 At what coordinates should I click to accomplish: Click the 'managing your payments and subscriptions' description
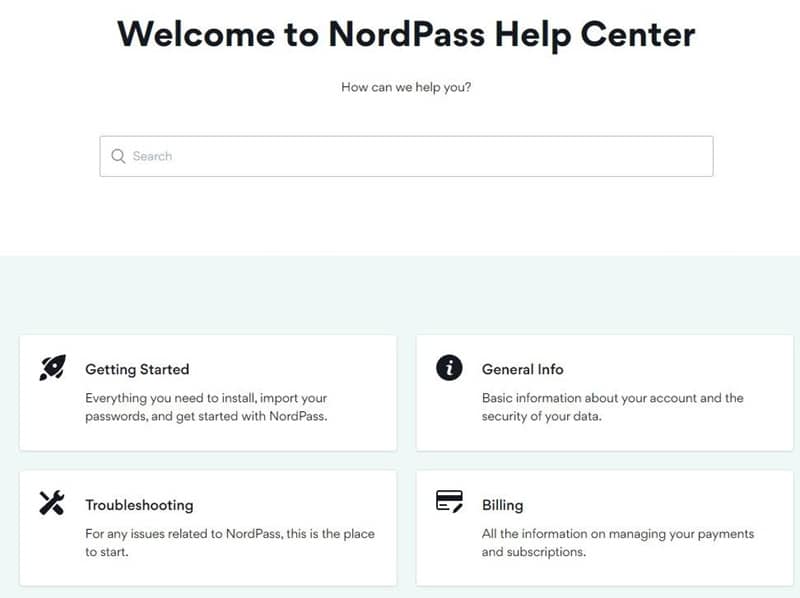coord(618,543)
